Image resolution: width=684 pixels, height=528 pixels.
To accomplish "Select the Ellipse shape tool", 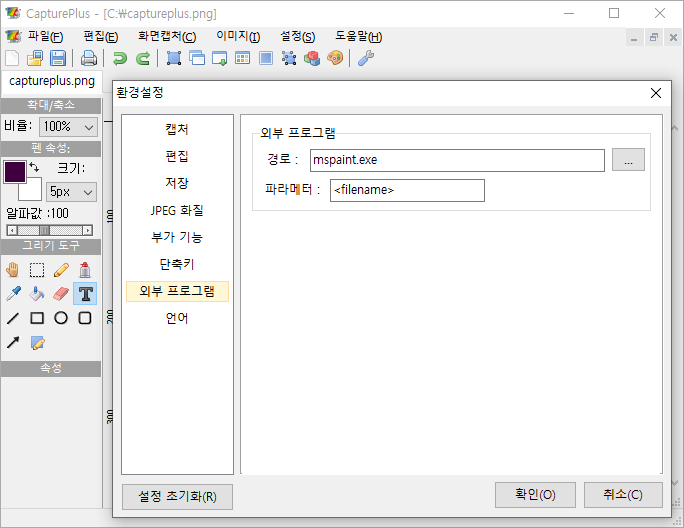I will point(61,318).
